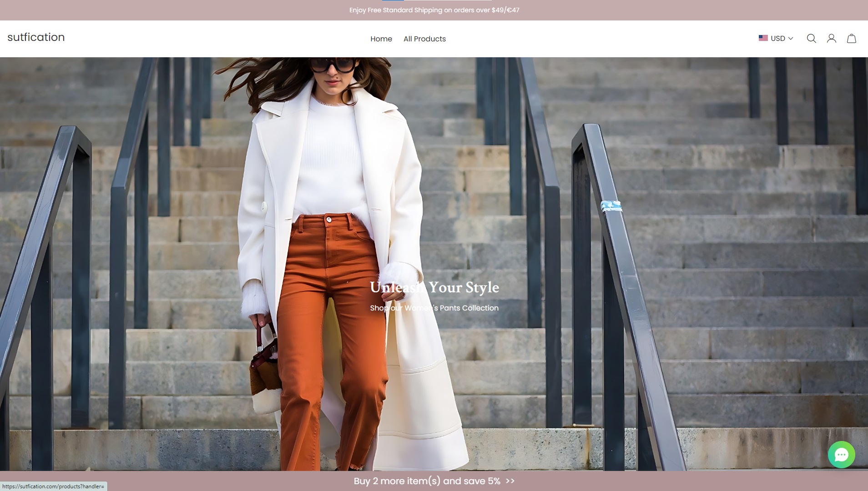Click the US flag currency icon
The height and width of the screenshot is (491, 868).
pos(763,38)
